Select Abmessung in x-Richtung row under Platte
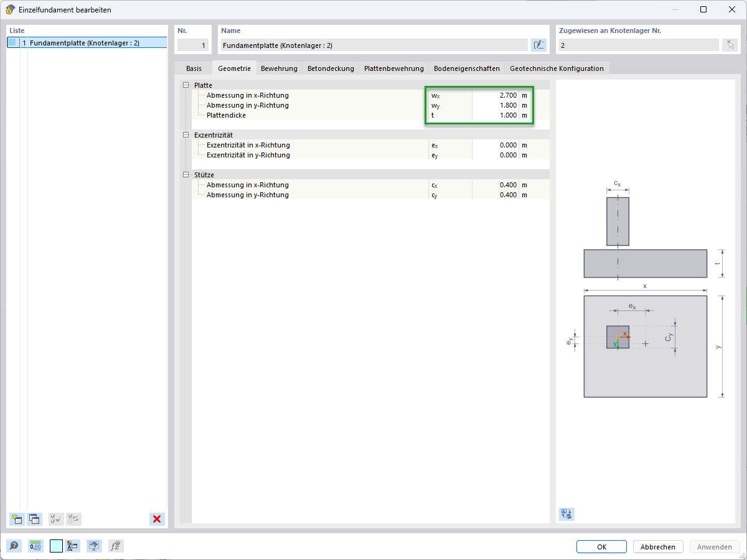This screenshot has width=747, height=560. pos(247,95)
